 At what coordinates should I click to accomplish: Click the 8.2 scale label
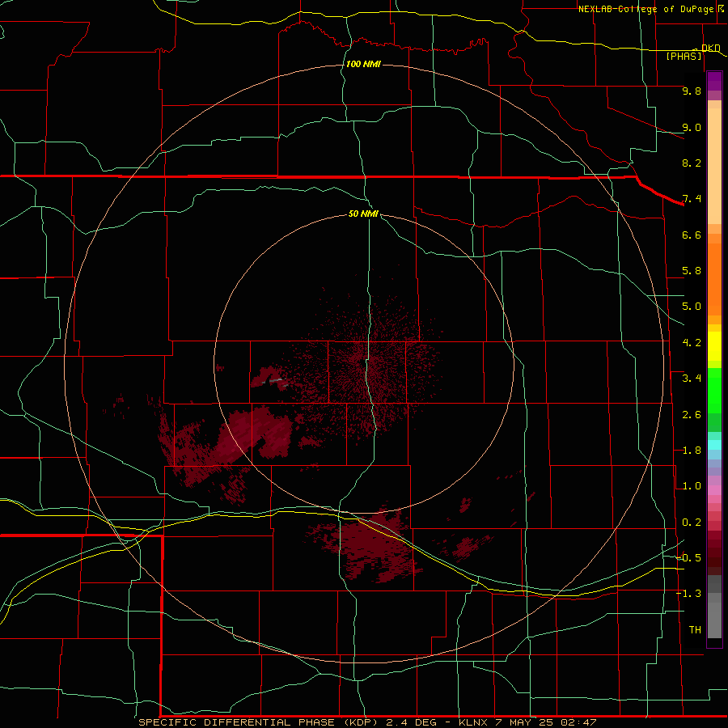coord(692,163)
